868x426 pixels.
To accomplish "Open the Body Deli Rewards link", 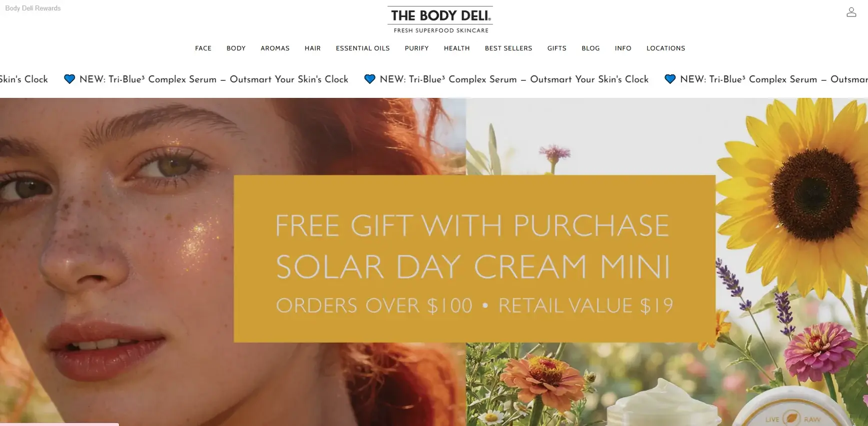I will click(x=33, y=8).
